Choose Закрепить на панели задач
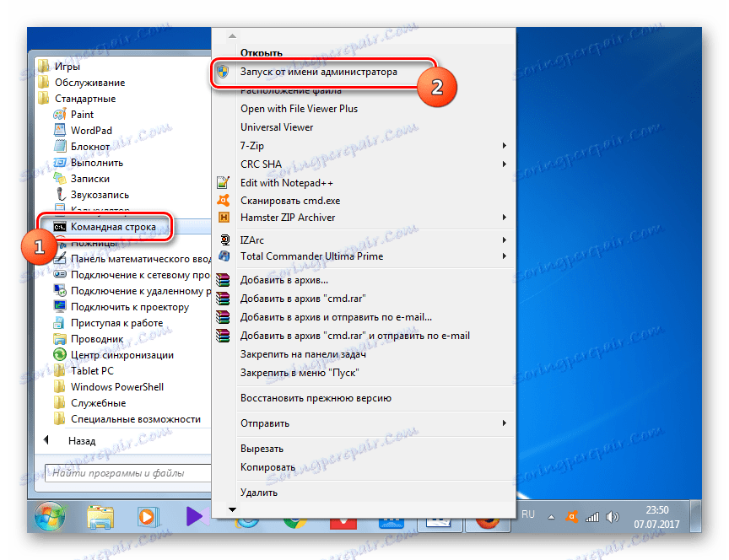 (303, 354)
